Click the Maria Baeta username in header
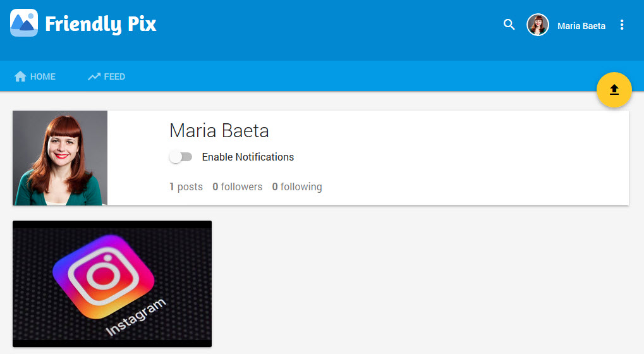 pyautogui.click(x=581, y=26)
